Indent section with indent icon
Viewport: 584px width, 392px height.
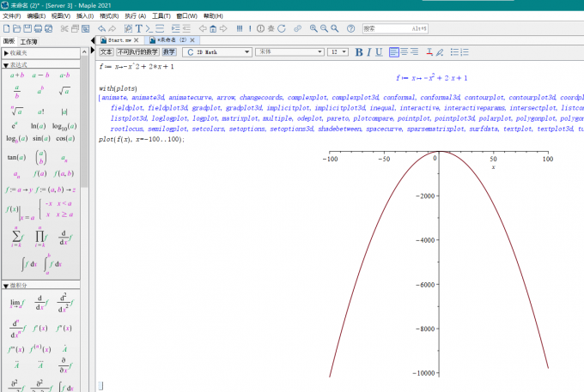coord(175,28)
